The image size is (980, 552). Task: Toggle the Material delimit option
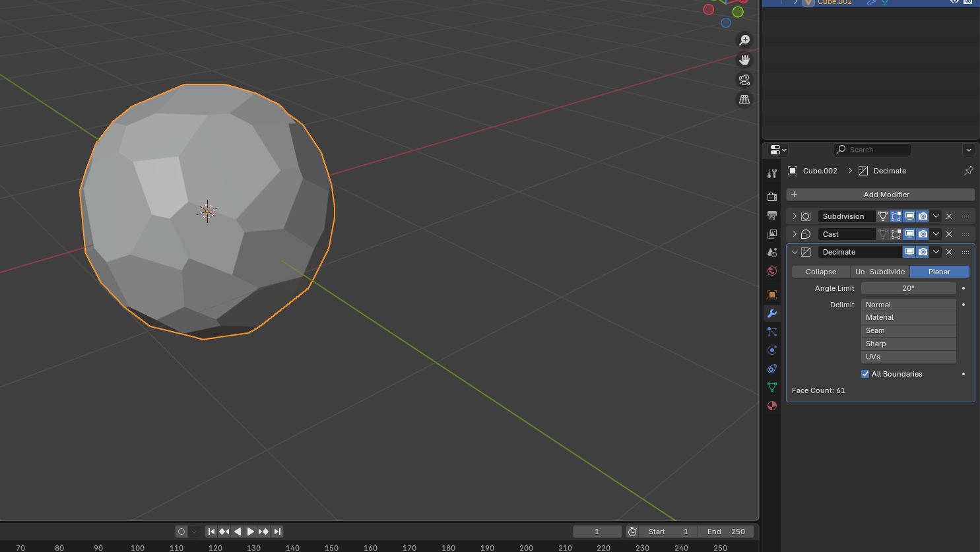pos(909,317)
